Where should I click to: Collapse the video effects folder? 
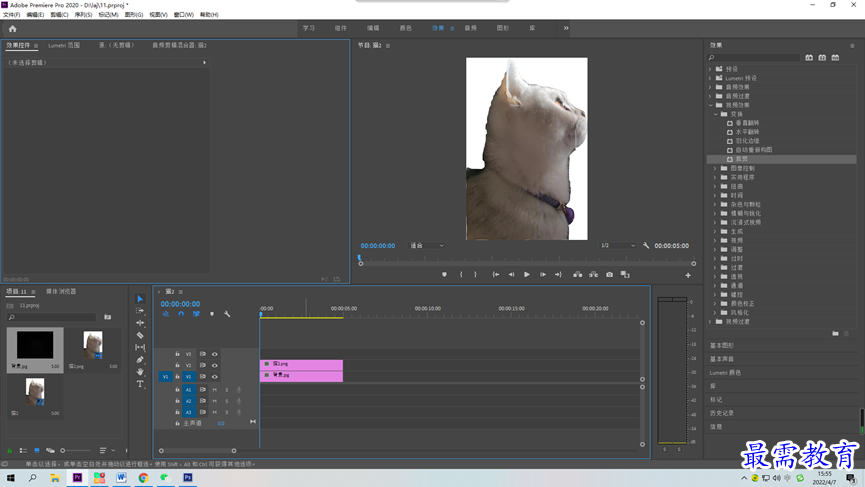click(x=711, y=105)
